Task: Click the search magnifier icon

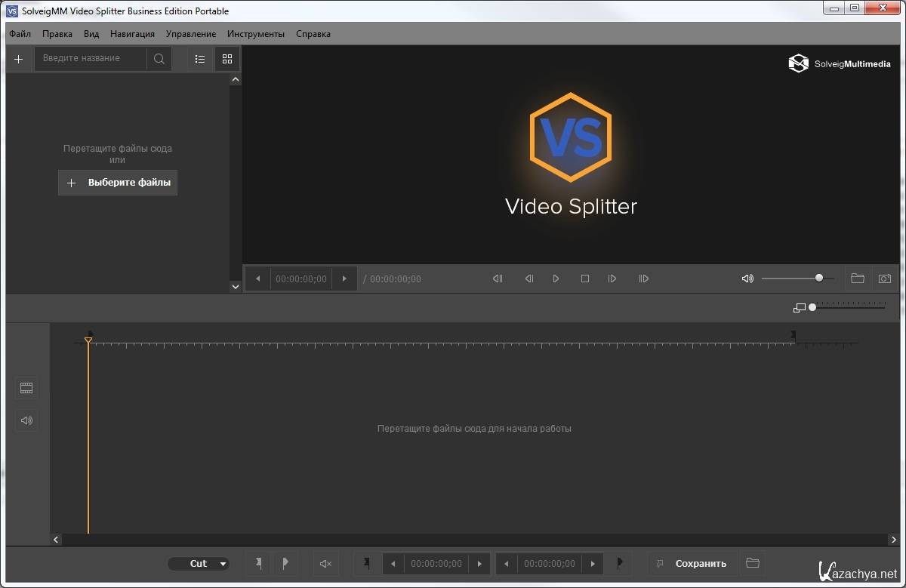Action: 159,59
